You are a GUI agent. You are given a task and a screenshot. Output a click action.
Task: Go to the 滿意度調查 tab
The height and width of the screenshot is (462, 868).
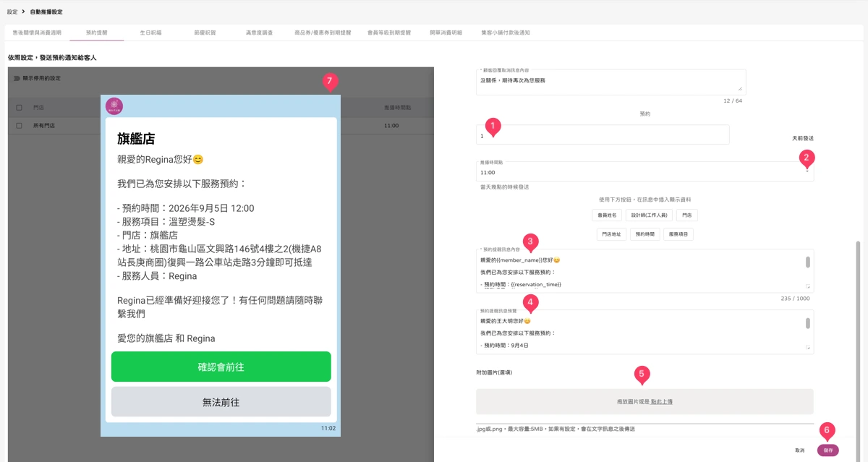259,33
